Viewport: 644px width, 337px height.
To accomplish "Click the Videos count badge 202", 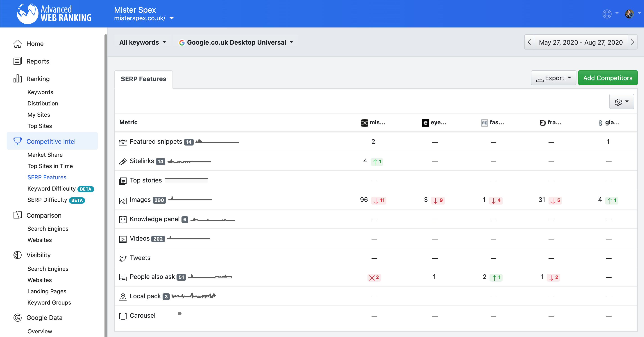I will click(158, 239).
